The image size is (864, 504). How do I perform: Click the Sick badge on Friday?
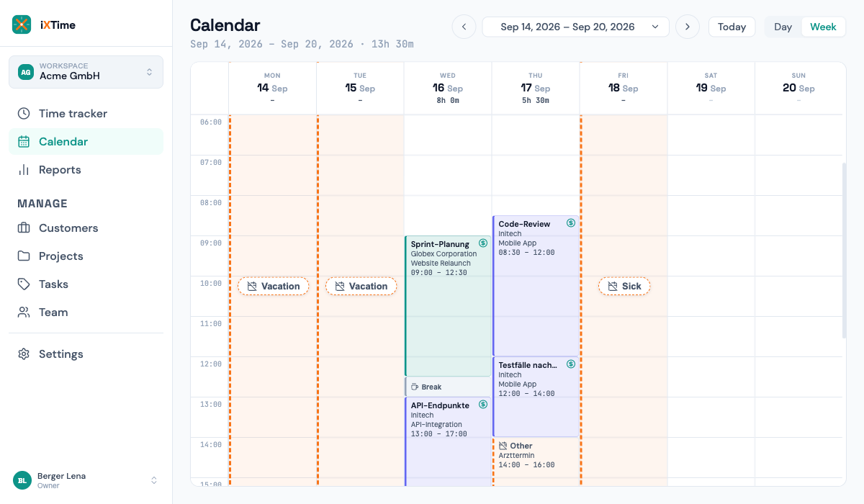pyautogui.click(x=624, y=287)
